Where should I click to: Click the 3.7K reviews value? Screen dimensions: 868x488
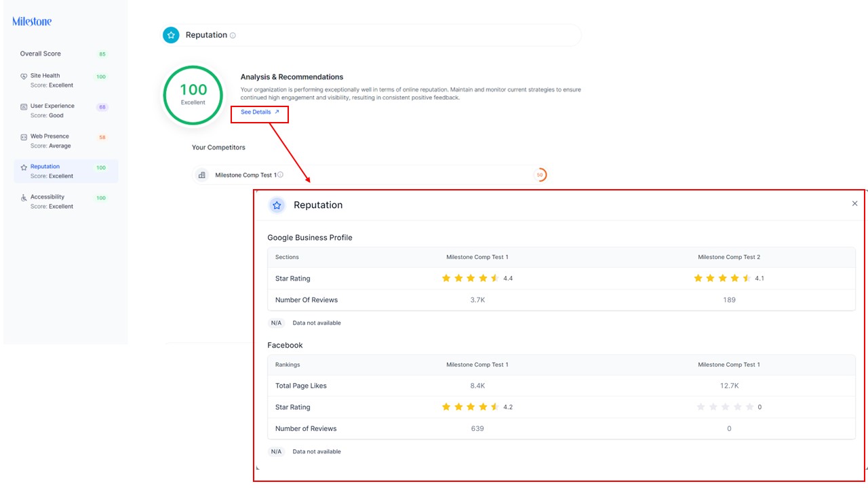[x=477, y=300]
